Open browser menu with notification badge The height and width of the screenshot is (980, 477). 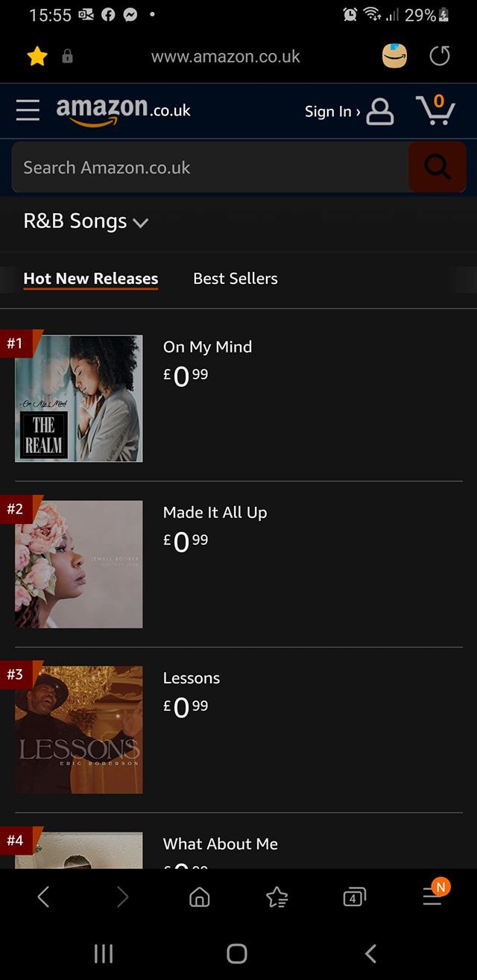click(x=433, y=896)
